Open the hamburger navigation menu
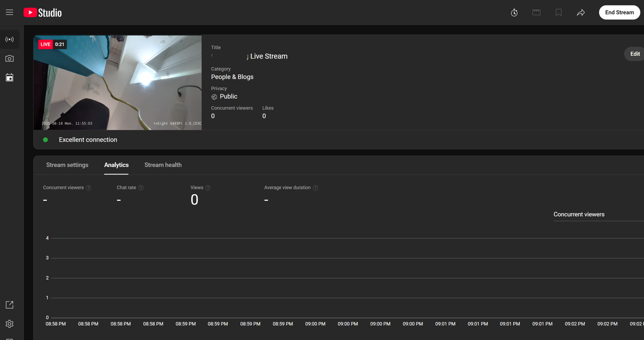This screenshot has width=644, height=340. point(10,12)
